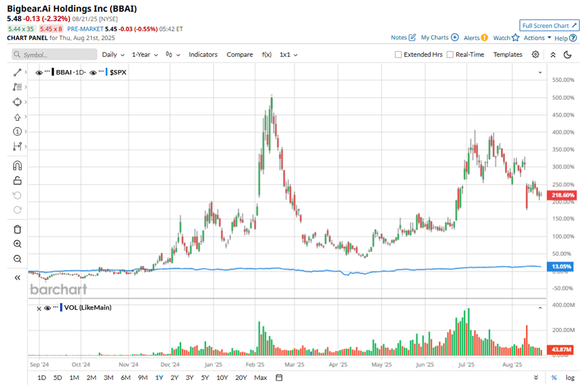The width and height of the screenshot is (588, 391).
Task: Add chart to My Charts
Action: click(x=440, y=38)
